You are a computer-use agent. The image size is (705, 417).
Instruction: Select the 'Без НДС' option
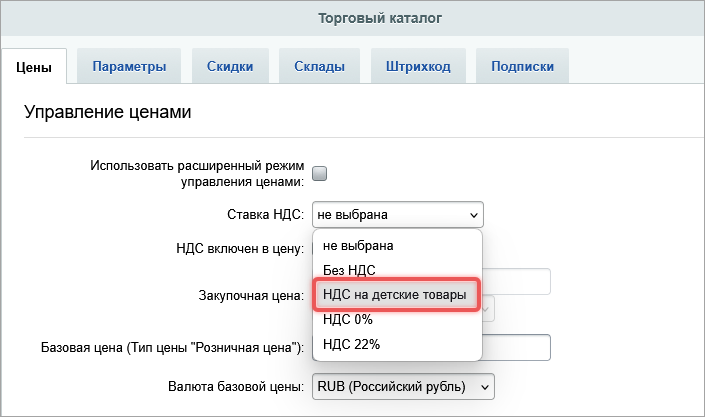tap(349, 270)
